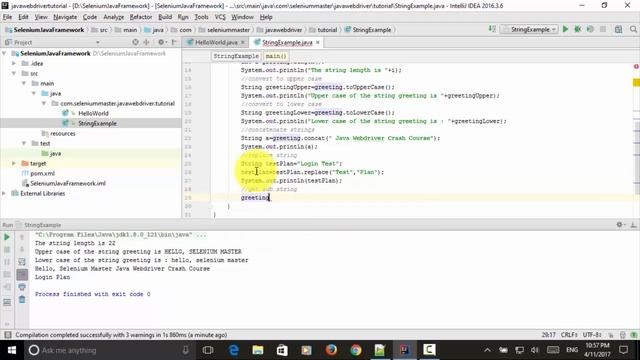Hide the Project panel with the hide icon

coord(174,42)
